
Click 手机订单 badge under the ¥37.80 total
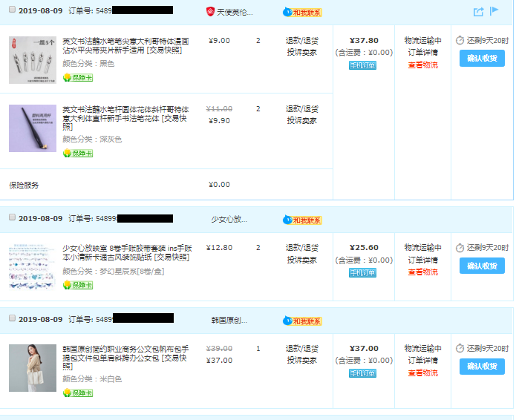(363, 65)
